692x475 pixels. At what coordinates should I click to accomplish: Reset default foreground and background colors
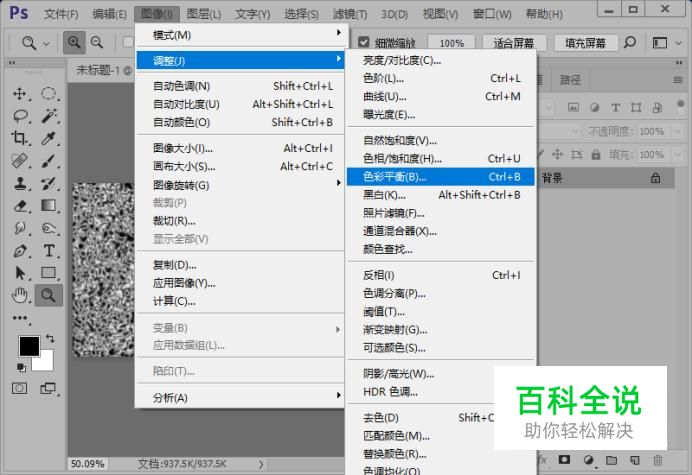point(21,367)
